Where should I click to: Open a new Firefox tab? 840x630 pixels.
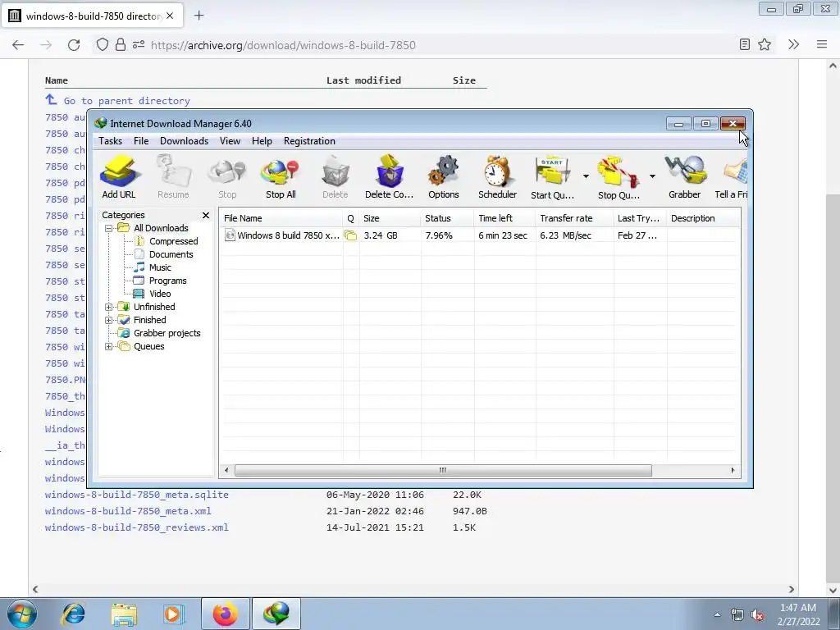coord(199,16)
